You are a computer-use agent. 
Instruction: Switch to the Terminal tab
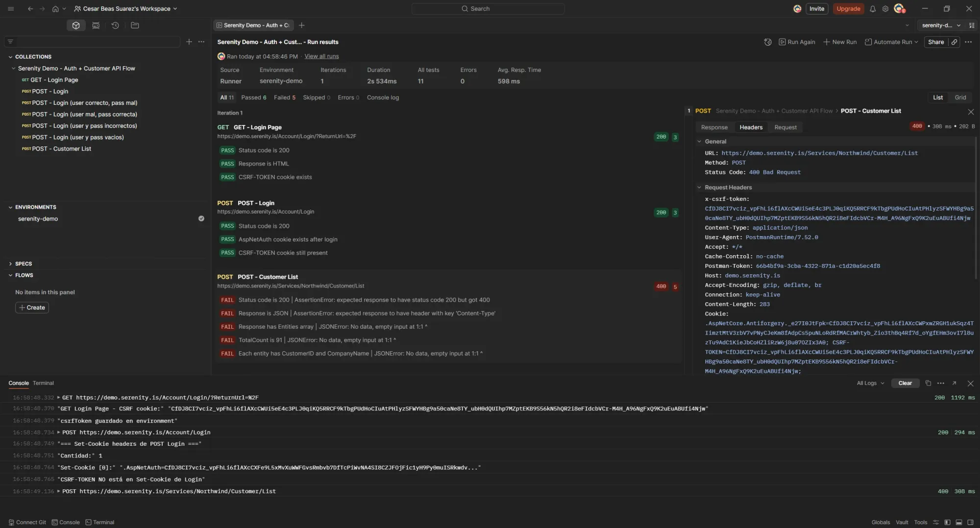click(x=43, y=383)
